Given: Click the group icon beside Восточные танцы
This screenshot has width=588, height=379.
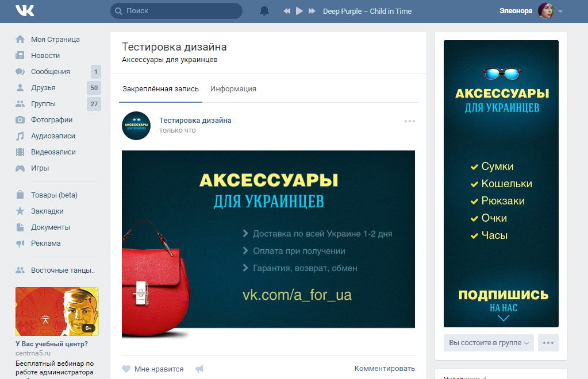Looking at the screenshot, I should (20, 270).
